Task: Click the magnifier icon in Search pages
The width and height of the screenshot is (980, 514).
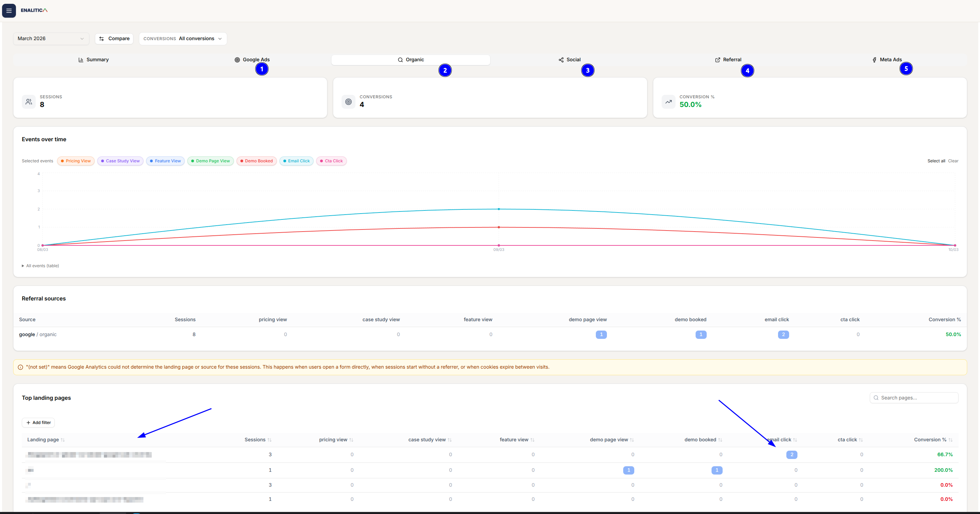Action: click(876, 397)
